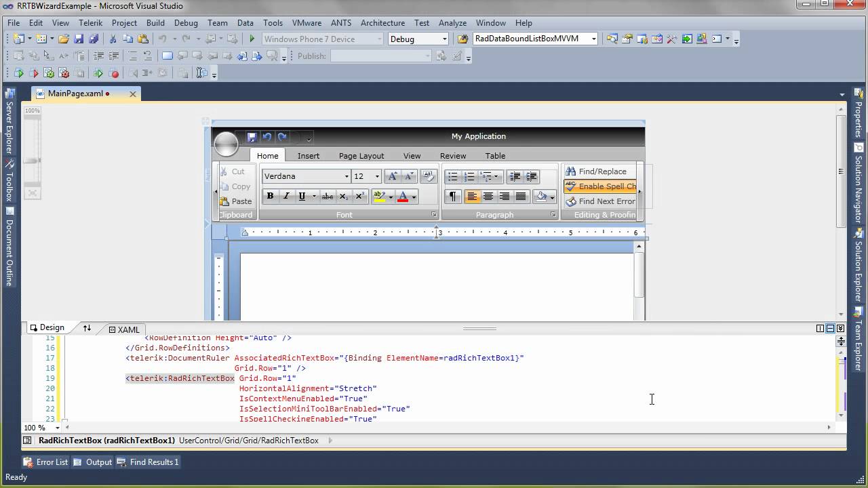Click the Find/Replace button
This screenshot has width=868, height=488.
597,171
